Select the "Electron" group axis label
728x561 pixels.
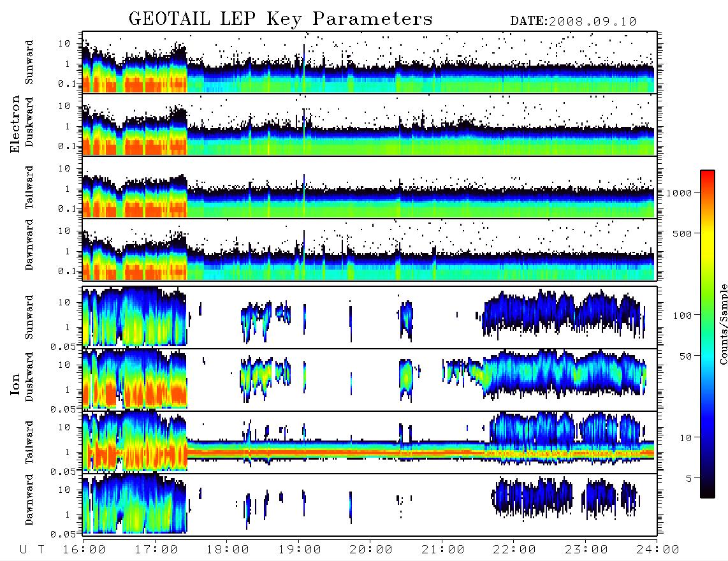coord(15,124)
